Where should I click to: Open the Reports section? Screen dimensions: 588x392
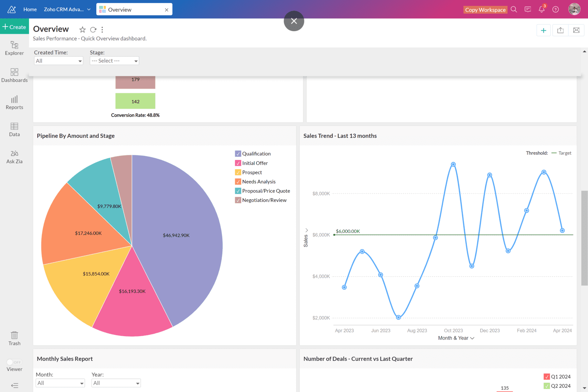(14, 103)
